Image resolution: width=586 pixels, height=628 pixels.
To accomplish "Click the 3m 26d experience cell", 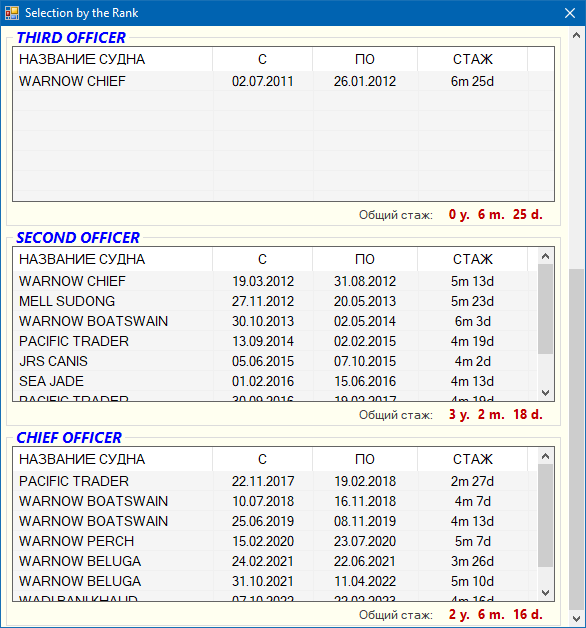I will (473, 561).
